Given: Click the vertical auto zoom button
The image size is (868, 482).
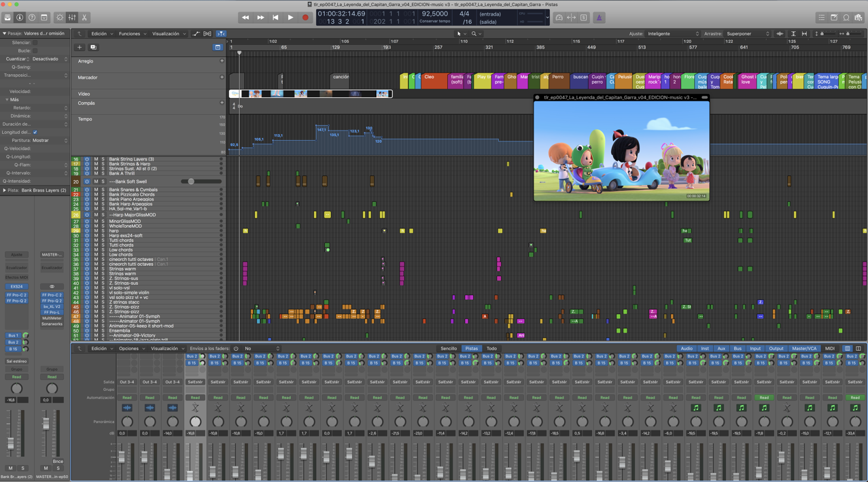Looking at the screenshot, I should pyautogui.click(x=793, y=34).
